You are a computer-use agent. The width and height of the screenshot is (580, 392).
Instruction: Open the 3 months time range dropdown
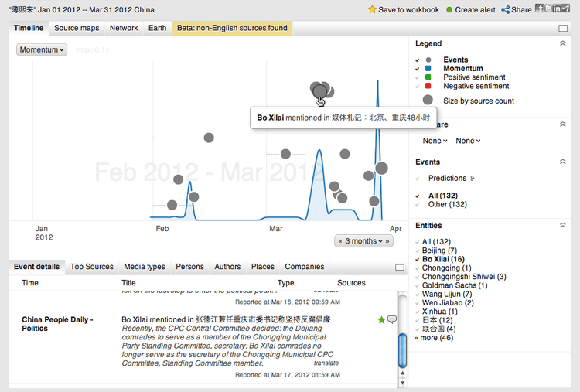coord(363,241)
